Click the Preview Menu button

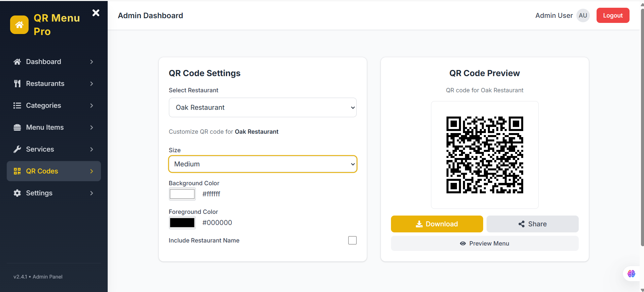click(485, 243)
